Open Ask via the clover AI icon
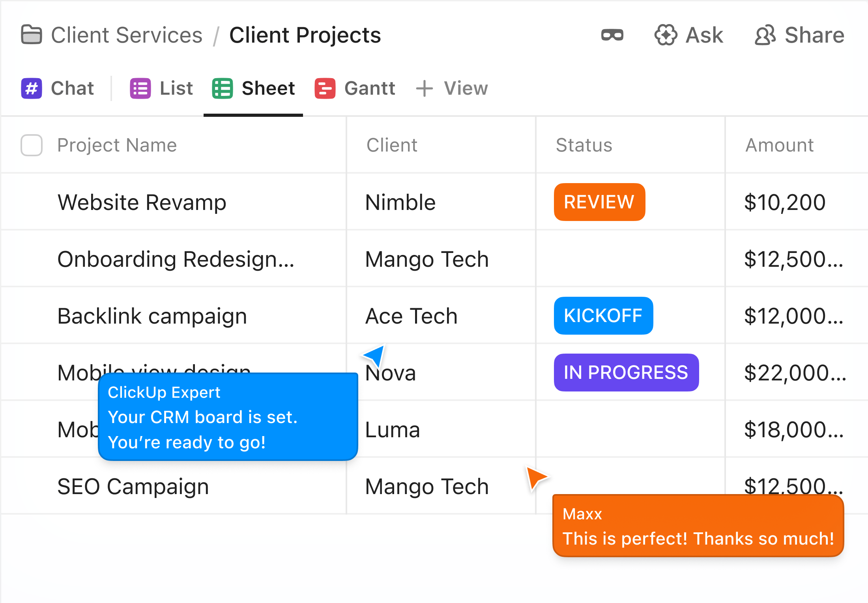The image size is (868, 603). pyautogui.click(x=665, y=35)
